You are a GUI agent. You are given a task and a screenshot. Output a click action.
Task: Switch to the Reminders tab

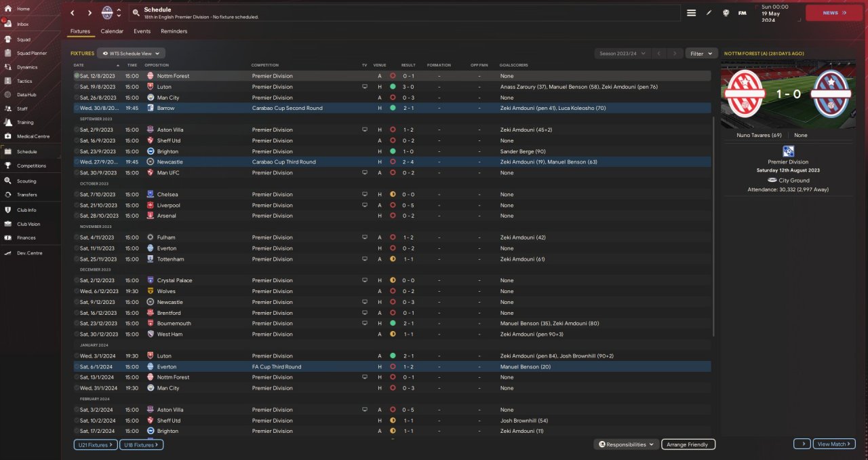[174, 31]
